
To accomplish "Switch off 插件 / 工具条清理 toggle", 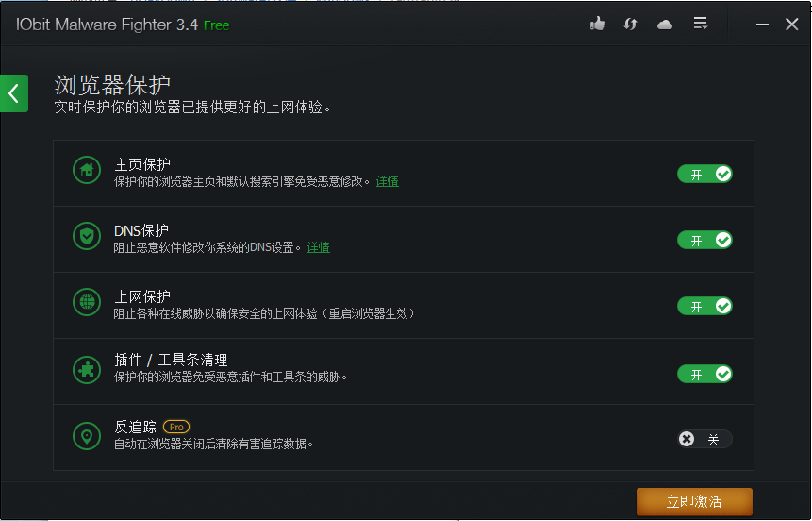I will tap(704, 374).
